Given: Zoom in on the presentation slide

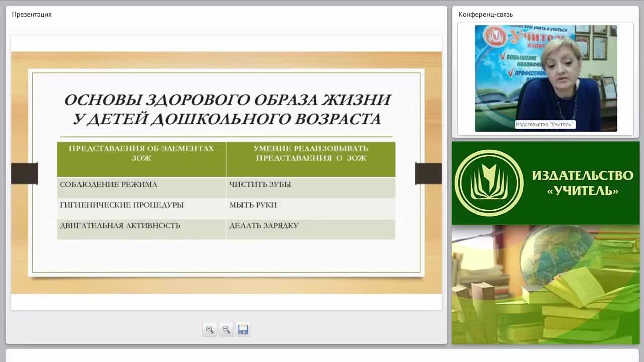Looking at the screenshot, I should 210,329.
